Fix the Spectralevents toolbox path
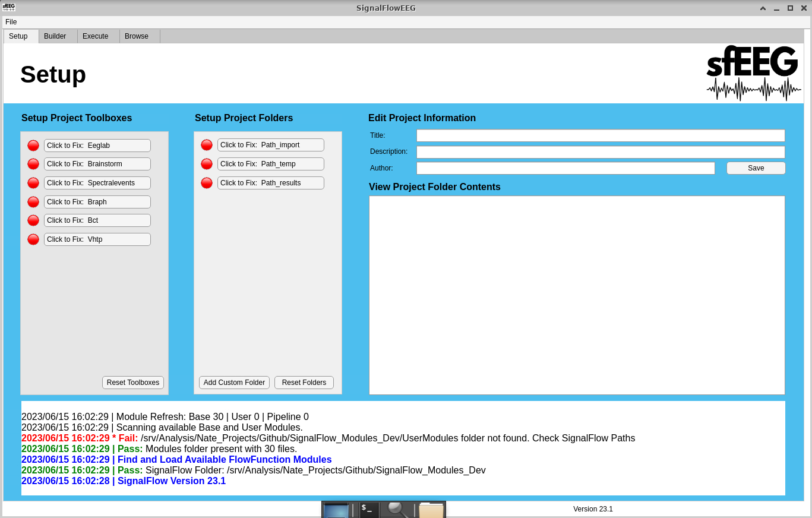 pos(97,183)
